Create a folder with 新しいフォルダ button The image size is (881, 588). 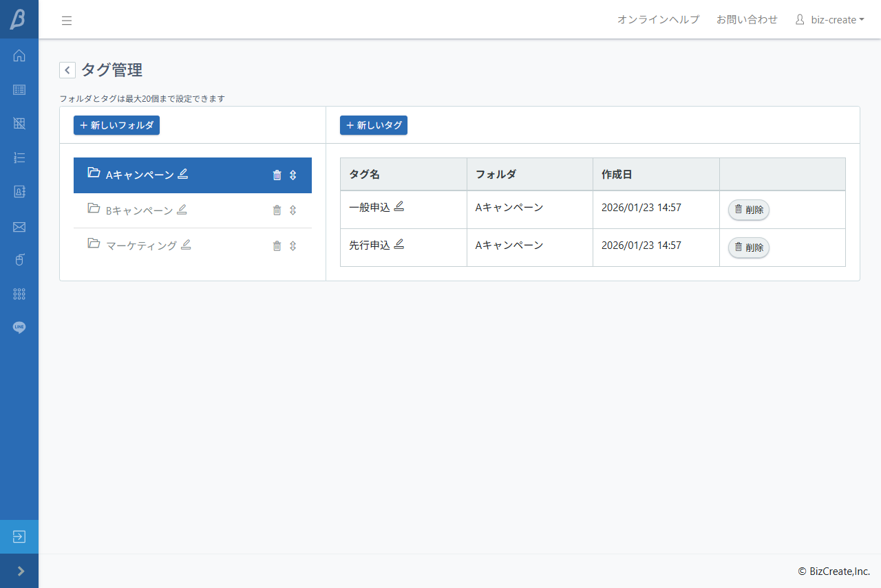[x=116, y=125]
